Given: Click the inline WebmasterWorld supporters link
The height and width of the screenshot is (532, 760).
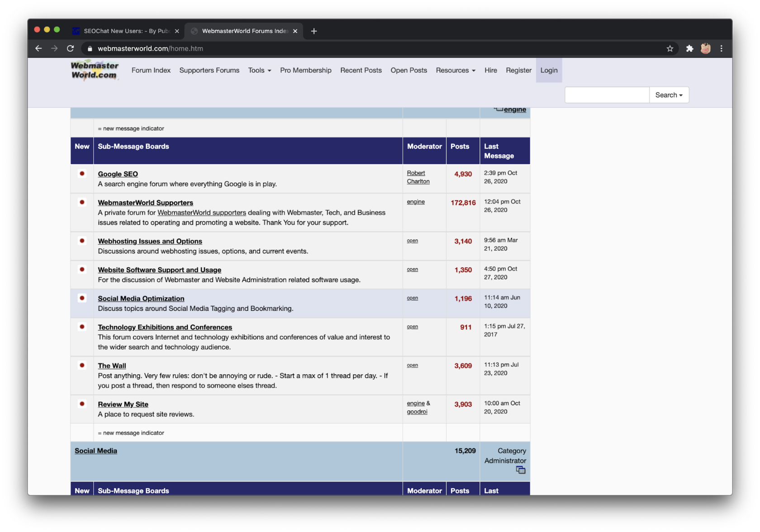Looking at the screenshot, I should point(202,213).
